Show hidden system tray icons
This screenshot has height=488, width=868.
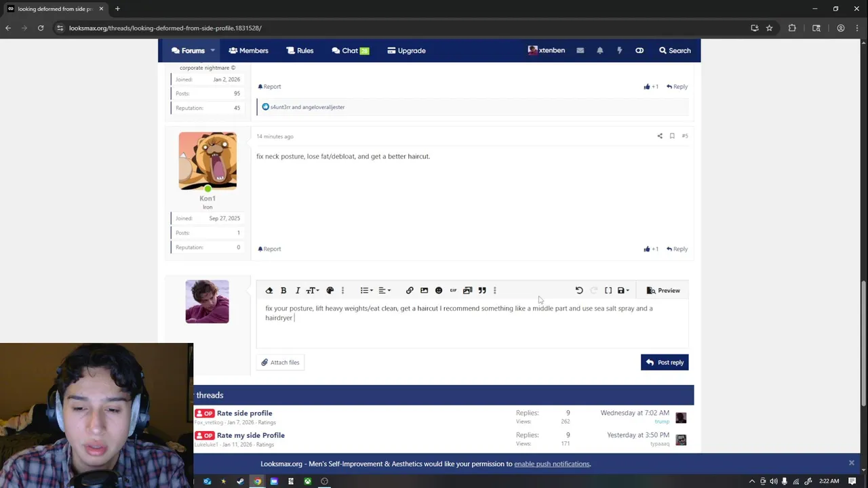pyautogui.click(x=751, y=481)
